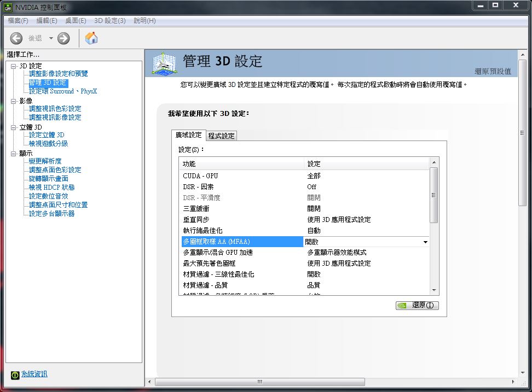Viewport: 532px width, 392px height.
Task: Click the horizontal scrollbar right arrow
Action: (x=513, y=382)
